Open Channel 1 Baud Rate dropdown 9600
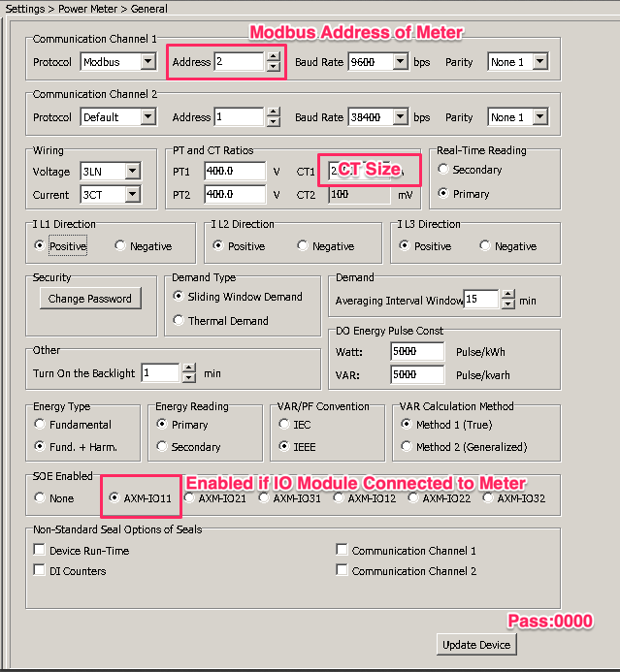This screenshot has height=672, width=620. tap(377, 62)
